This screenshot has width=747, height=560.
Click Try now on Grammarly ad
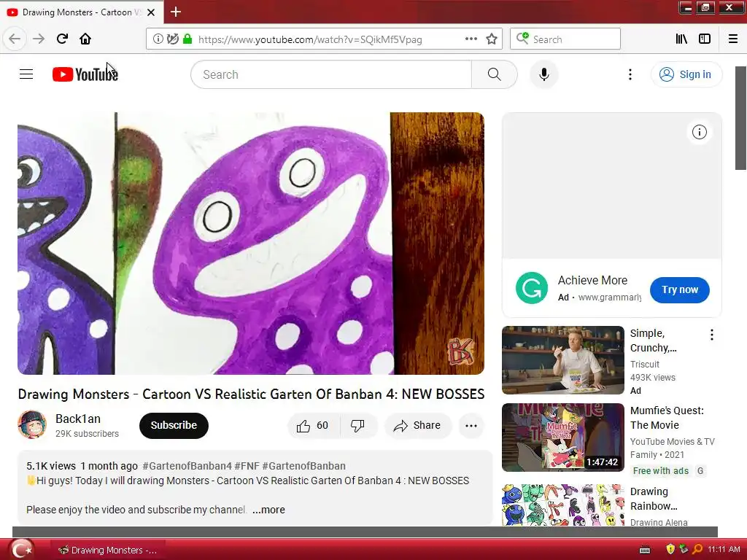(x=679, y=289)
